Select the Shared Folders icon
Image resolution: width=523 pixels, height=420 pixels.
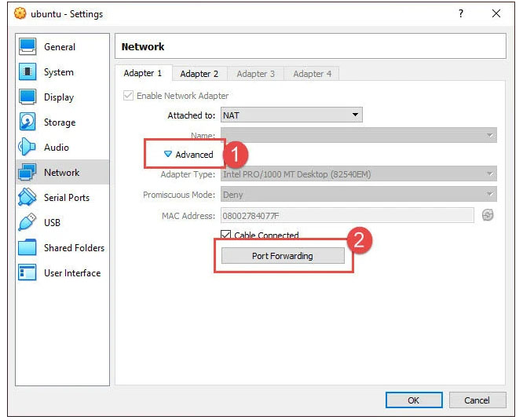click(x=27, y=248)
